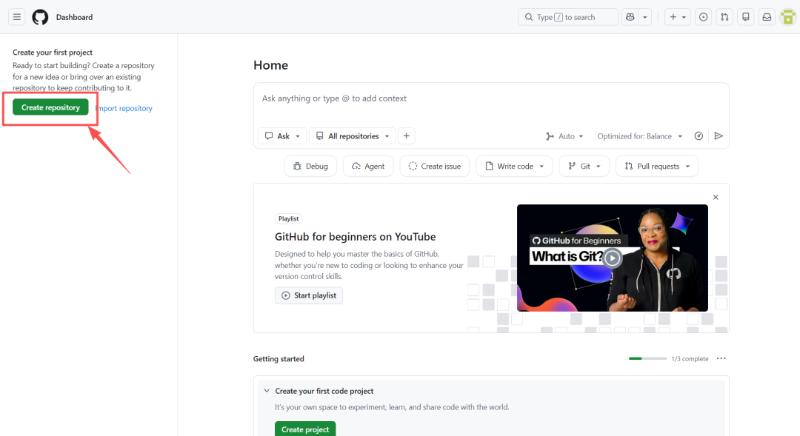Open the inbox notifications icon
The width and height of the screenshot is (800, 436).
pyautogui.click(x=767, y=17)
